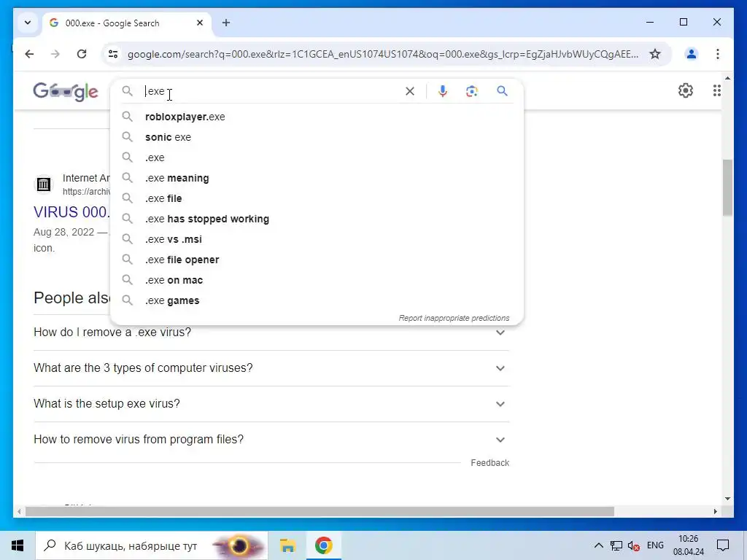Switch the ENG input language
The width and height of the screenshot is (747, 560).
click(x=655, y=545)
